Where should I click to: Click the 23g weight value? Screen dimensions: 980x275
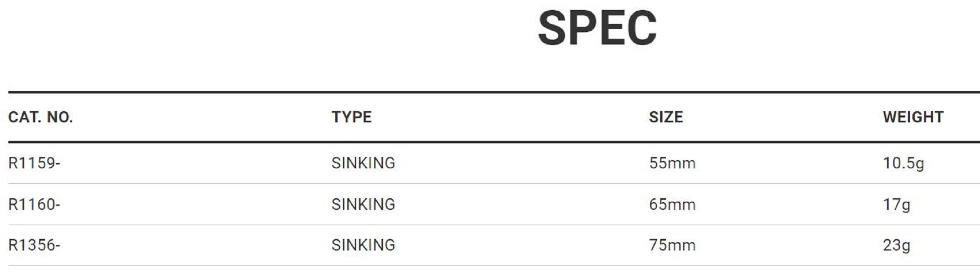point(896,245)
